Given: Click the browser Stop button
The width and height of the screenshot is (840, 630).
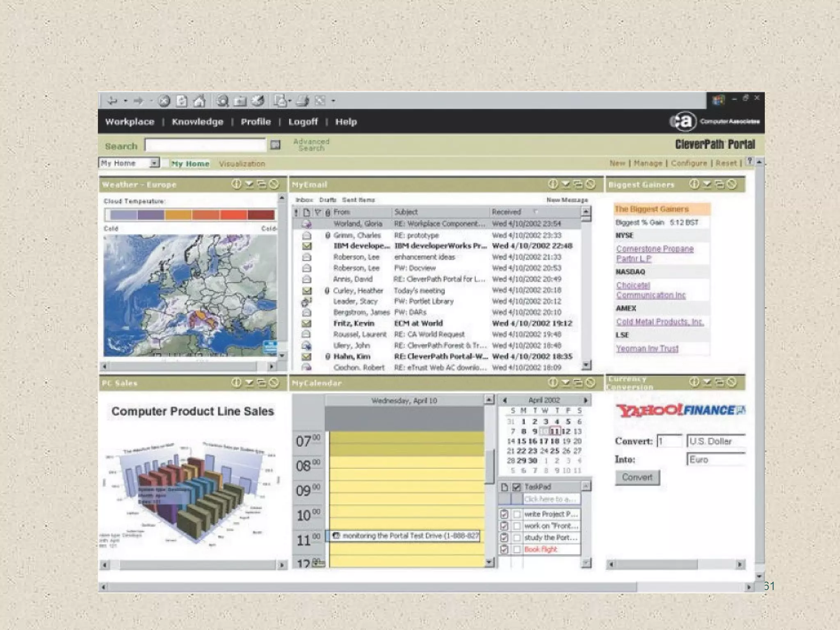Looking at the screenshot, I should coord(164,100).
